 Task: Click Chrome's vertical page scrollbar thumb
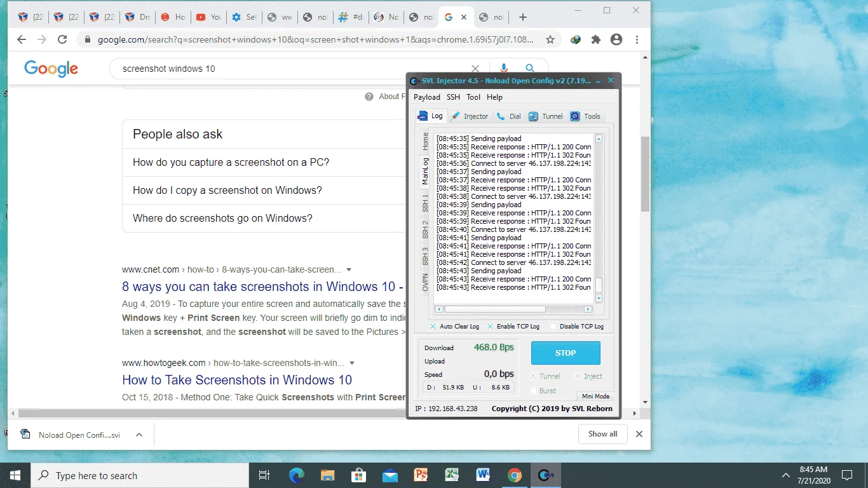[645, 174]
